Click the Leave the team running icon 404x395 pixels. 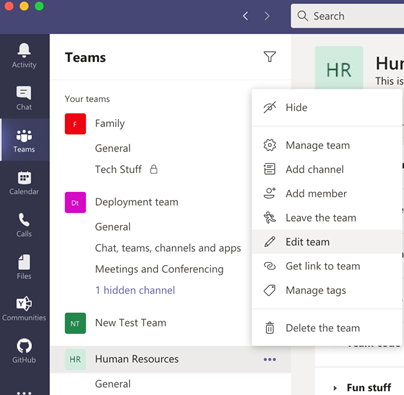click(x=270, y=217)
